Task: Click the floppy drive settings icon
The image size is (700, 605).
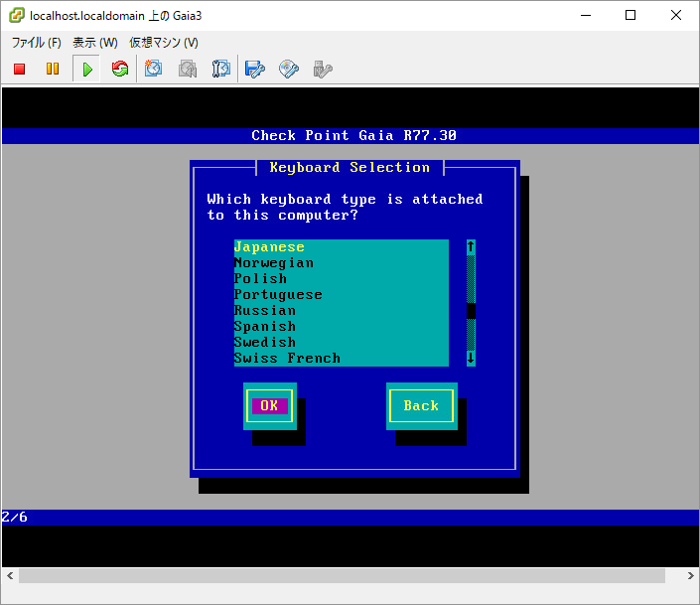Action: [255, 70]
